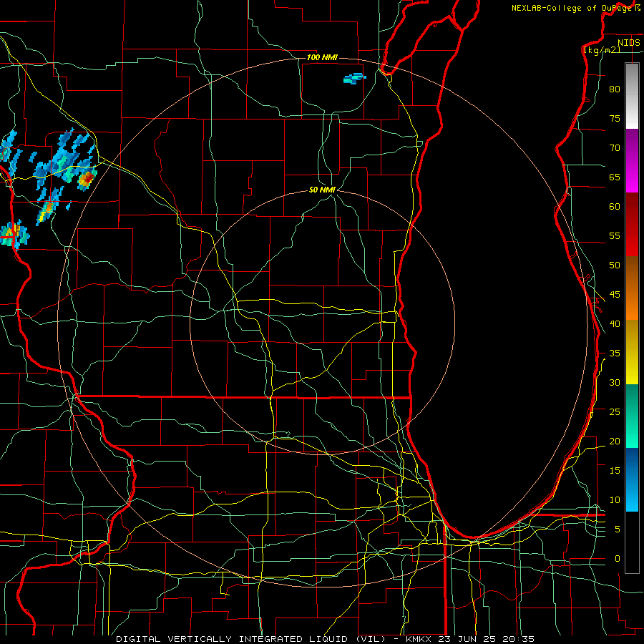
Task: Click the 55 value on color scale
Action: (x=615, y=236)
